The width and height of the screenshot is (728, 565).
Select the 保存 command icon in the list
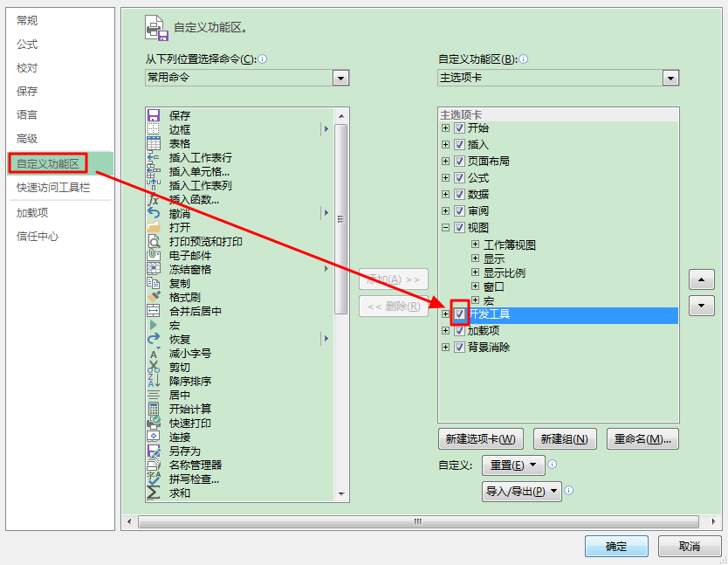point(154,115)
